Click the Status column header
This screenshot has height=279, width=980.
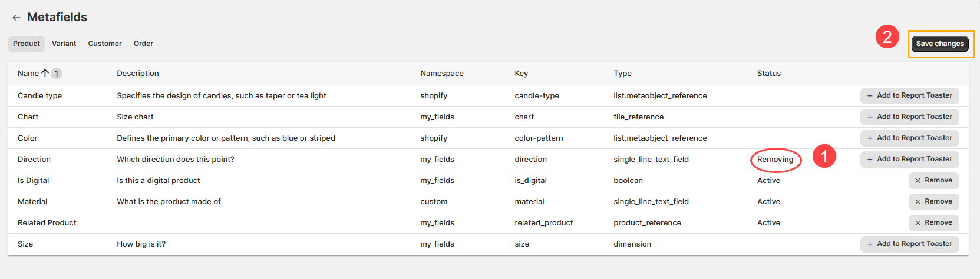(x=768, y=74)
